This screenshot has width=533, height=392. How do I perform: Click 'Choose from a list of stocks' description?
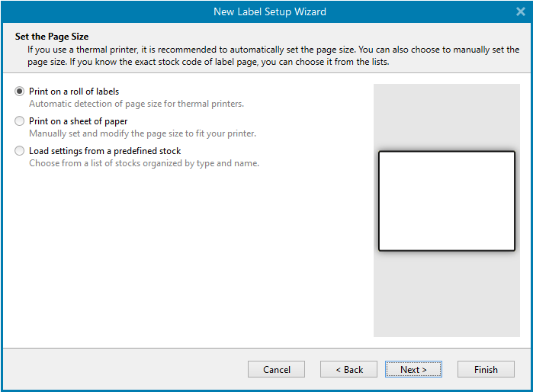point(143,163)
